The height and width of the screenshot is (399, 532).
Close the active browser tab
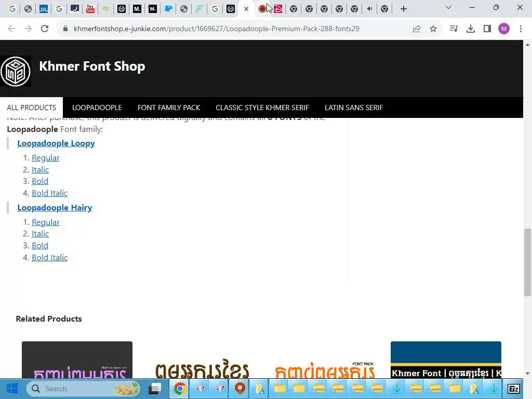click(x=246, y=9)
